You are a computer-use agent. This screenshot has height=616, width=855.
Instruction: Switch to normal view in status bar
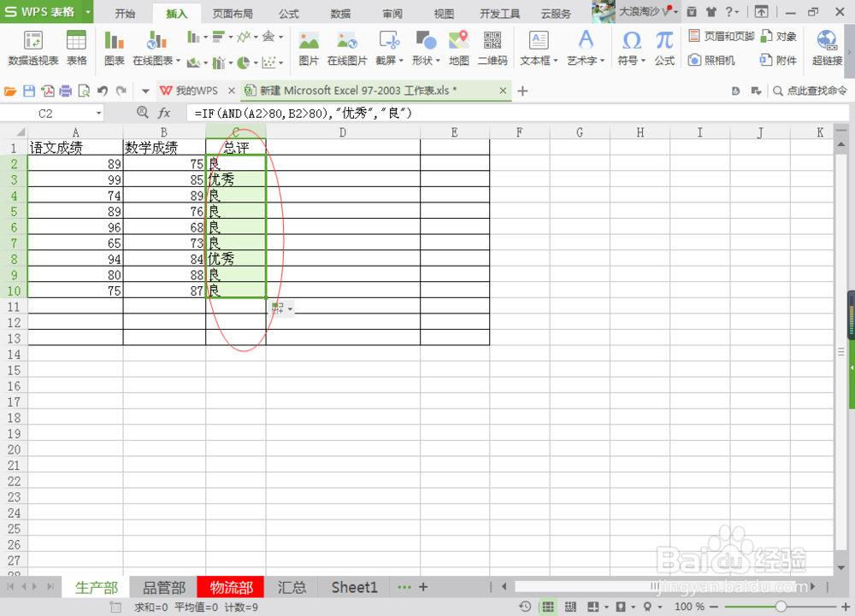pos(548,607)
